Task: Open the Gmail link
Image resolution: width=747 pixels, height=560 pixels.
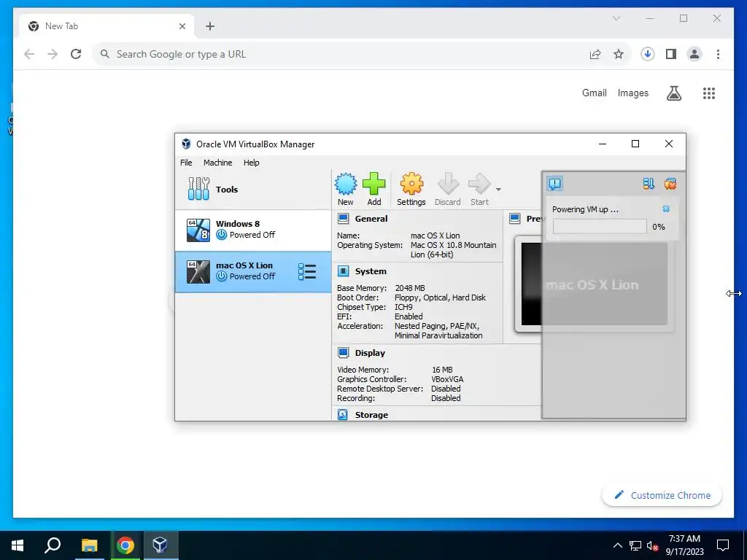Action: coord(594,93)
